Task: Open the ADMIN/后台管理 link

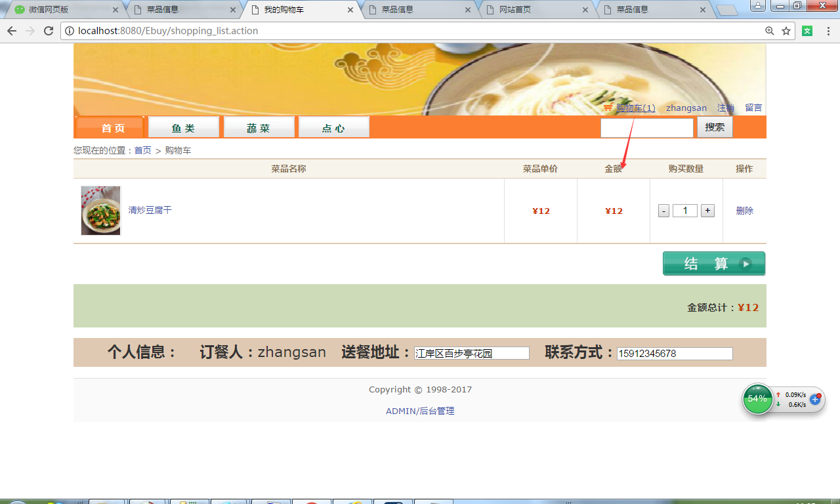Action: (420, 411)
